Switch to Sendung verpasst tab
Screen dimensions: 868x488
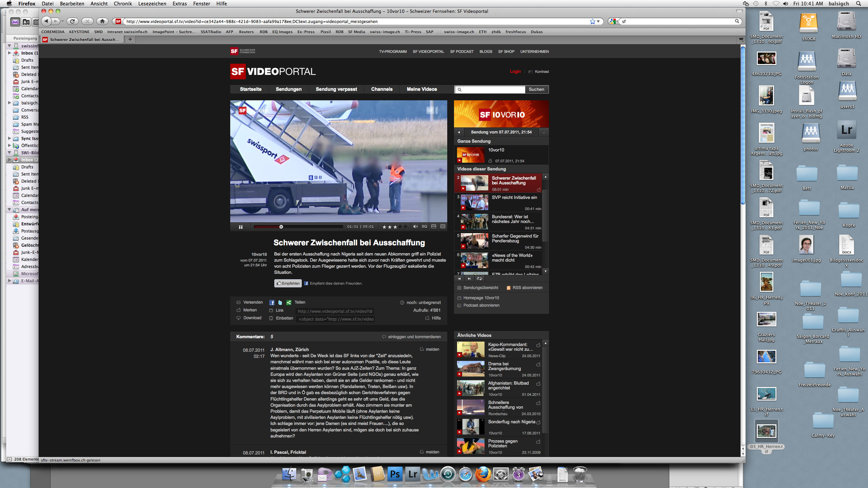tap(336, 89)
